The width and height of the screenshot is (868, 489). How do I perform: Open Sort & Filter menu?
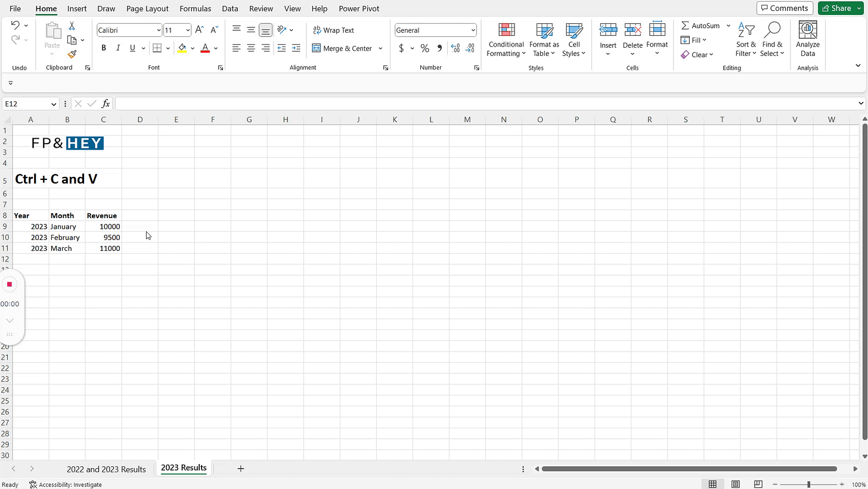coord(746,40)
